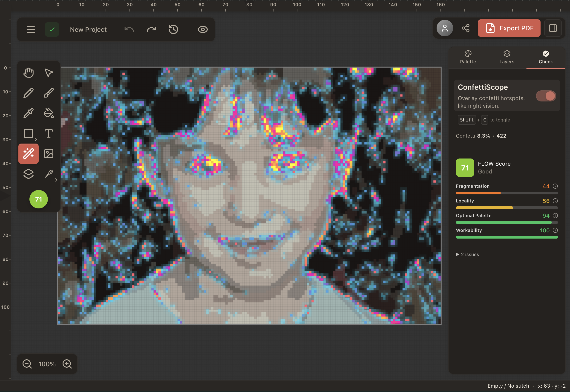Click the Shift key hint
Image resolution: width=570 pixels, height=392 pixels.
467,120
